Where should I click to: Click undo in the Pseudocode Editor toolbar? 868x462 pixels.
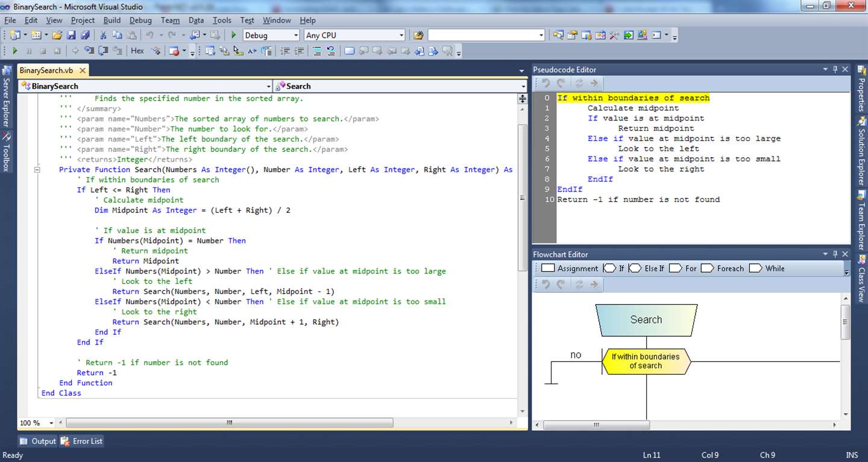(x=546, y=84)
